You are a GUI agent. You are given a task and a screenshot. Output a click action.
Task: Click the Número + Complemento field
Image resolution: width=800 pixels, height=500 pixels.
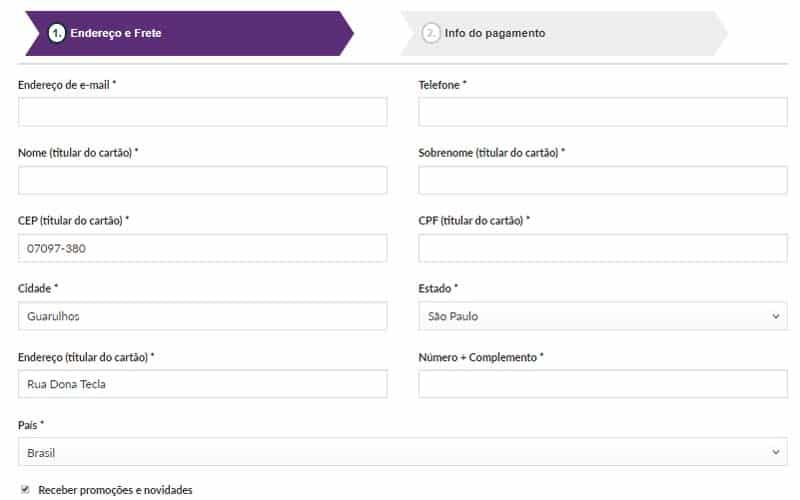pyautogui.click(x=603, y=384)
